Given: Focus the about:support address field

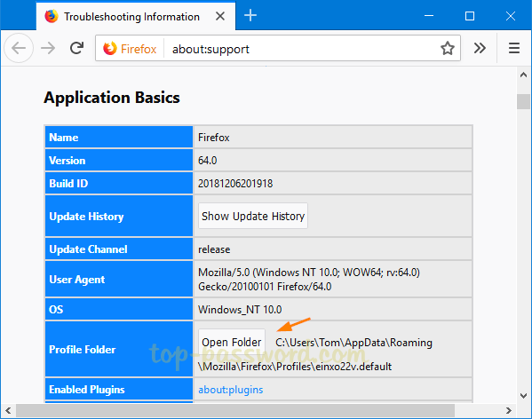Looking at the screenshot, I should click(x=302, y=49).
